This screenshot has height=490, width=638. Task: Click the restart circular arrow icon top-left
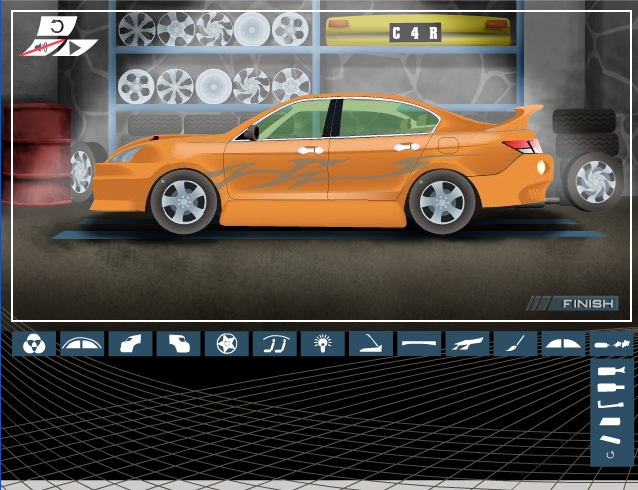[x=58, y=26]
